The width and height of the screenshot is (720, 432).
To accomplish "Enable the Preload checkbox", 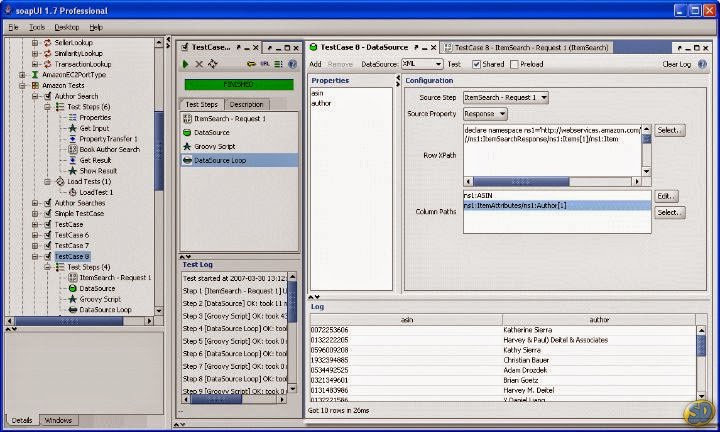I will 514,64.
